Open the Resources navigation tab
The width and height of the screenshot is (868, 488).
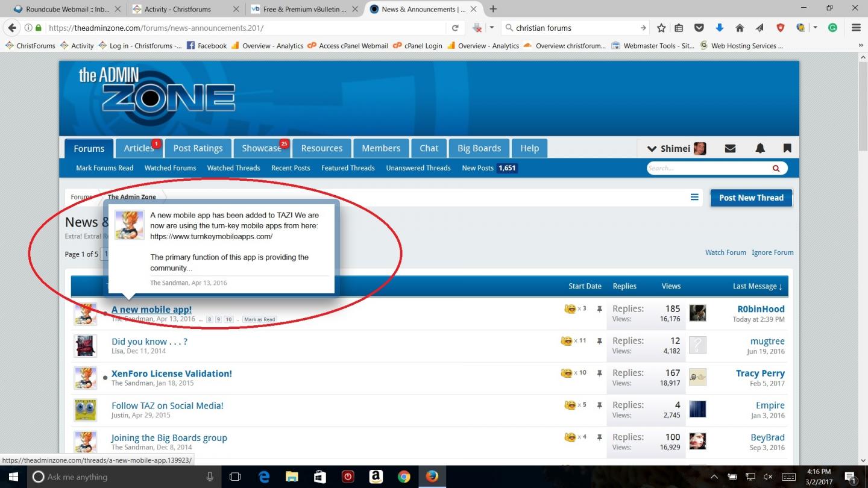click(322, 148)
